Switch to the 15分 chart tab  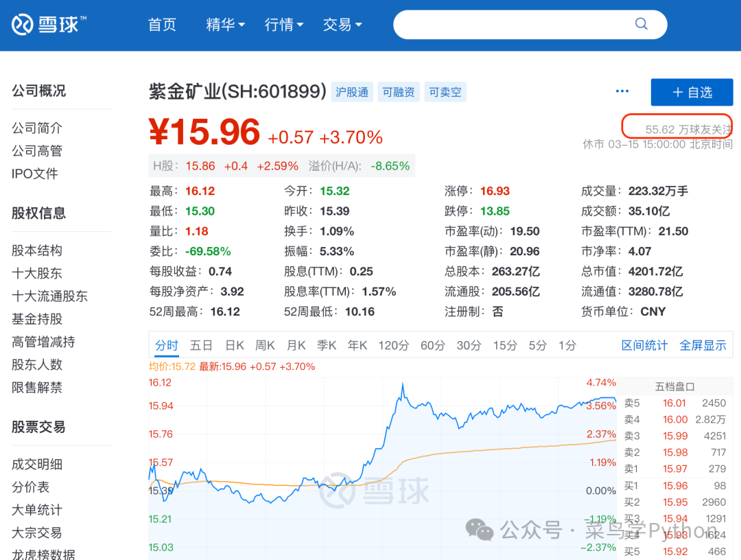(x=505, y=345)
